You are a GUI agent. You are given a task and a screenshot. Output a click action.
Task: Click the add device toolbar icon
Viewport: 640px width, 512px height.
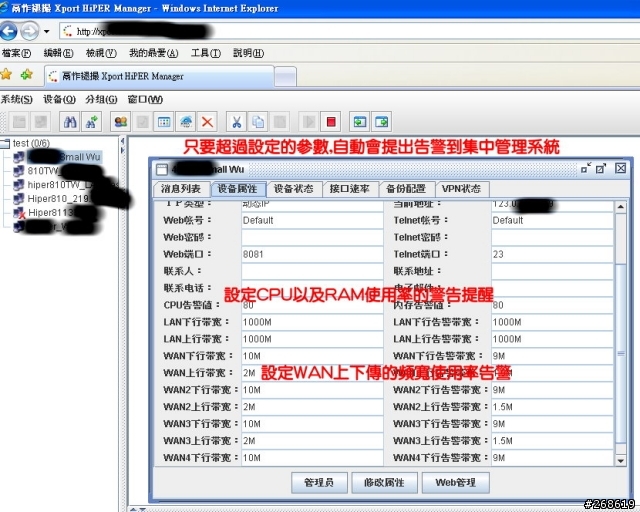coord(91,122)
